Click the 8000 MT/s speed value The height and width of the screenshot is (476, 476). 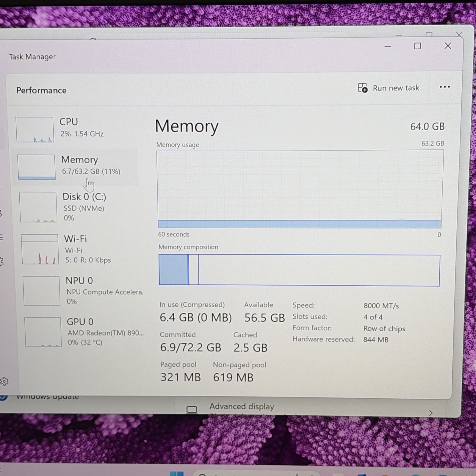click(381, 306)
